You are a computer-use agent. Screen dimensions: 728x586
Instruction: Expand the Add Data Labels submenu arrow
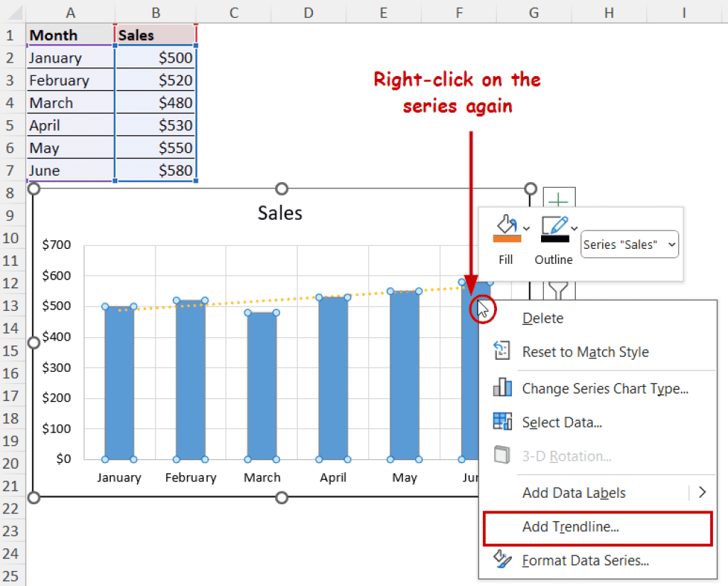tap(702, 492)
